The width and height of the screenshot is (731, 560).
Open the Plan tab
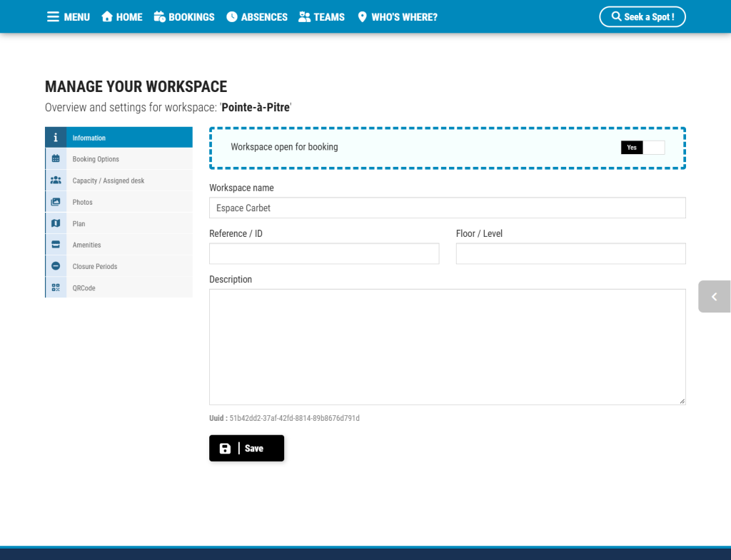click(x=119, y=223)
